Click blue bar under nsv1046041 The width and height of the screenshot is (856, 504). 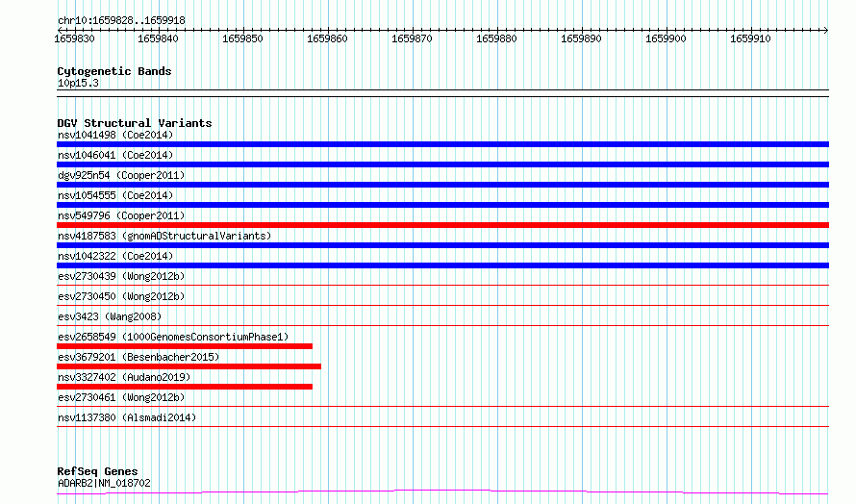(x=442, y=164)
